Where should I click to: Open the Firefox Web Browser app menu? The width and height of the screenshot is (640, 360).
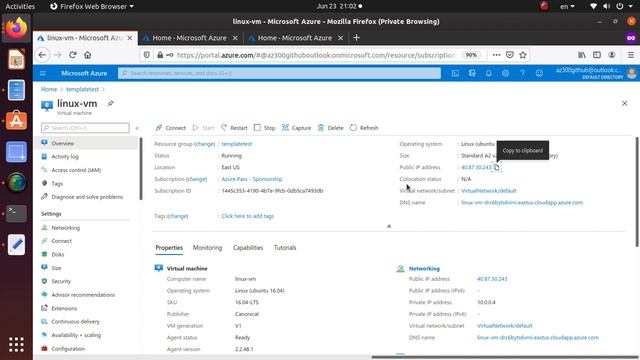(92, 6)
